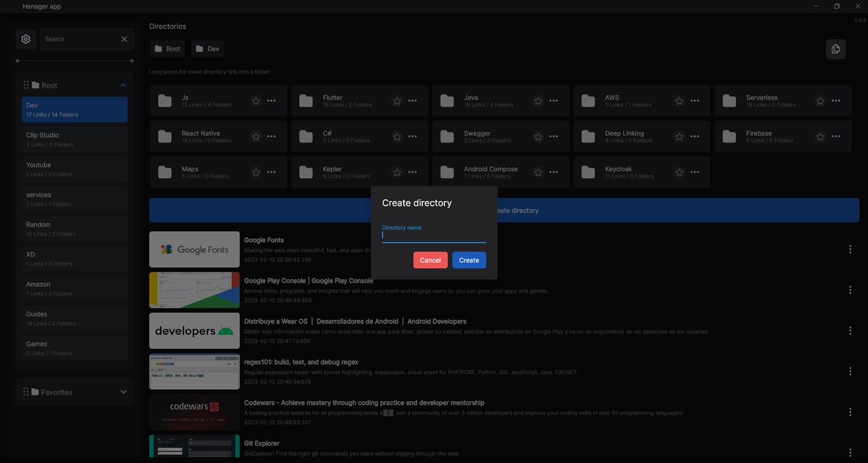The width and height of the screenshot is (868, 463).
Task: Star the Serverless folder
Action: 820,101
